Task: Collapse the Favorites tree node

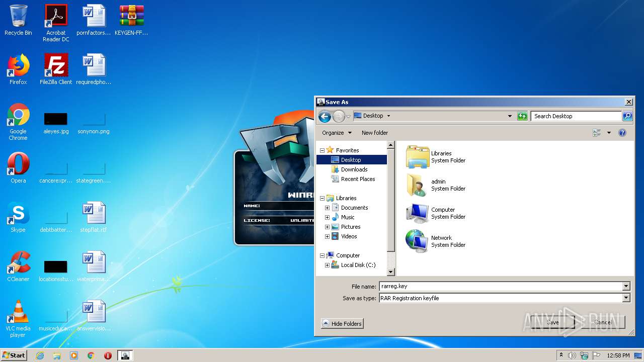Action: pyautogui.click(x=322, y=150)
